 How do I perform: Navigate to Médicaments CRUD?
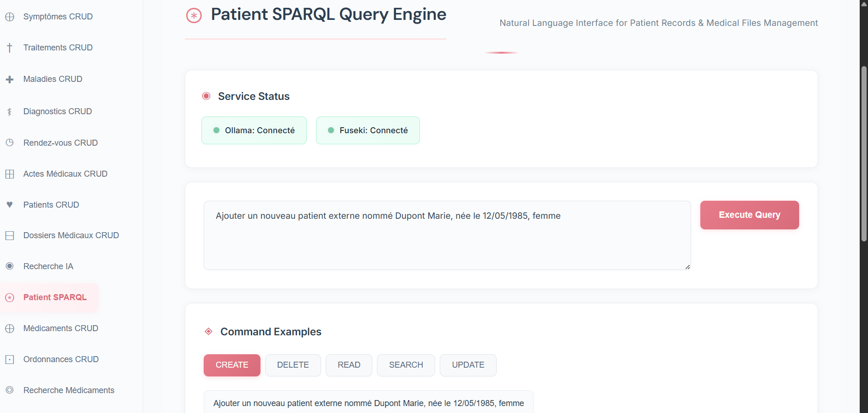tap(61, 328)
